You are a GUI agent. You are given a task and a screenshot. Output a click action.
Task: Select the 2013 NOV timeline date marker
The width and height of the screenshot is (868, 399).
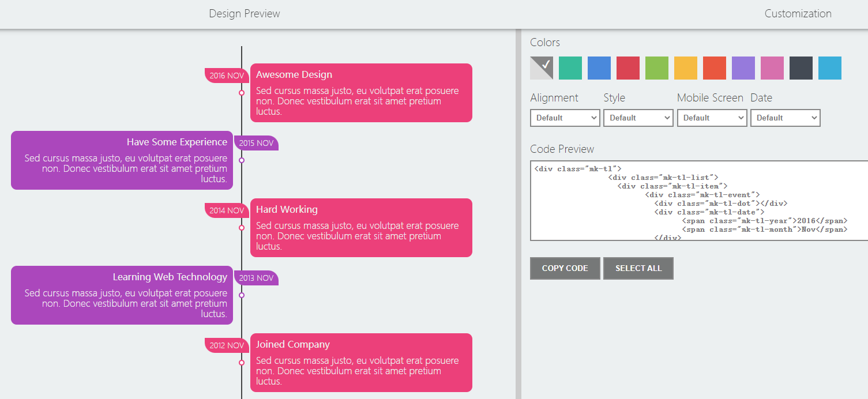257,278
